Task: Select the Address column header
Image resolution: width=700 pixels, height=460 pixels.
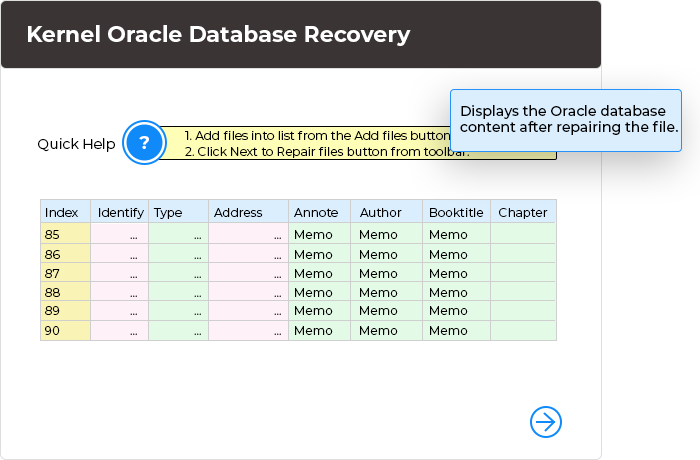Action: click(248, 212)
